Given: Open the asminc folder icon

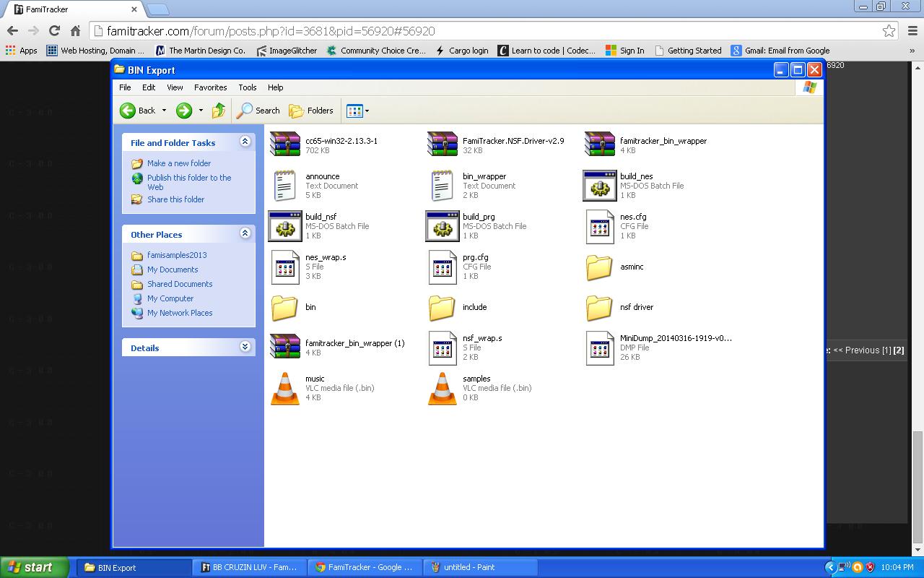Looking at the screenshot, I should 599,267.
